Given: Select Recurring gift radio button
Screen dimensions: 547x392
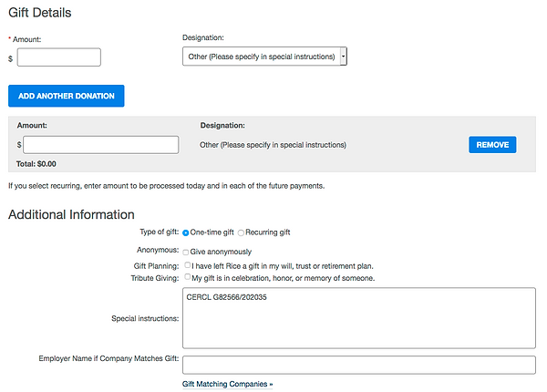Looking at the screenshot, I should 241,232.
